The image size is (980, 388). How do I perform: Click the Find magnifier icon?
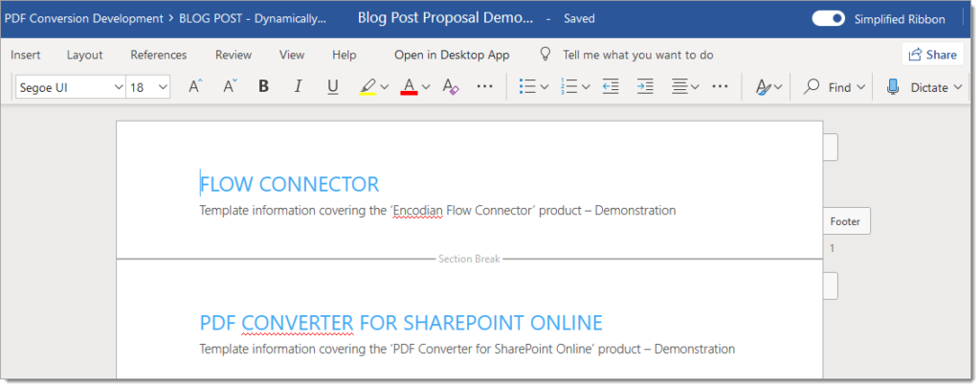tap(812, 87)
